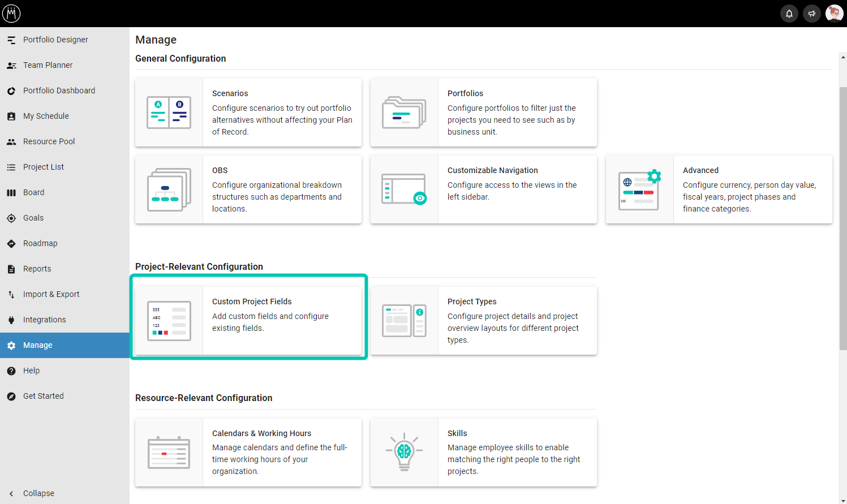The image size is (847, 504).
Task: Click the Portfolio Dashboard sidebar icon
Action: coord(11,91)
